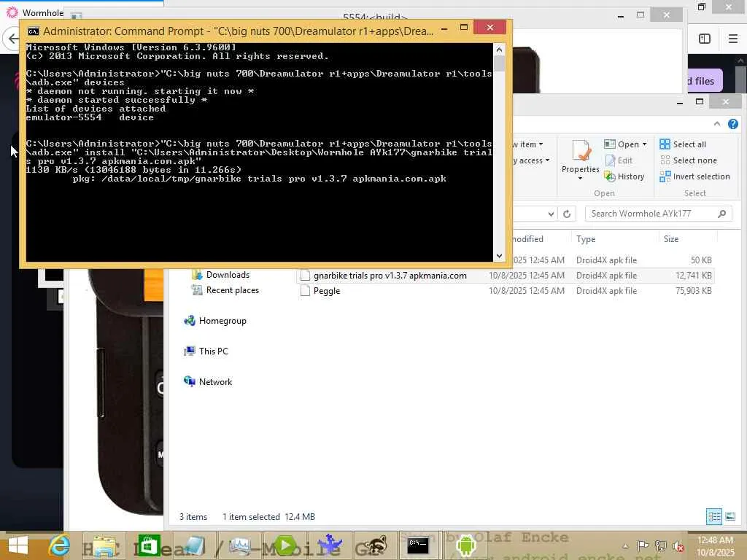Click the '75,903 KB' size cell
This screenshot has width=747, height=560.
pos(693,291)
